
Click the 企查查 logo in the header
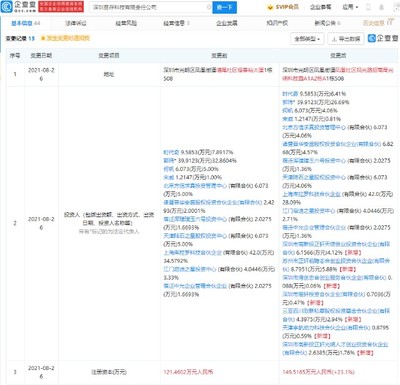(x=19, y=6)
